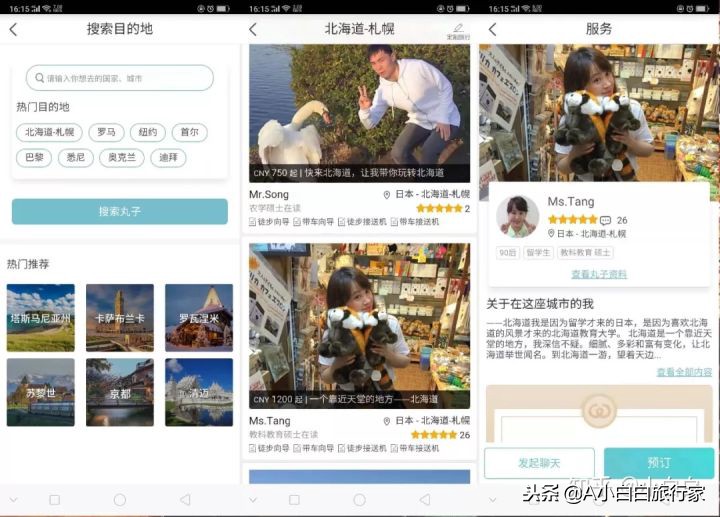
Task: Focus the country or city search field
Action: [120, 78]
